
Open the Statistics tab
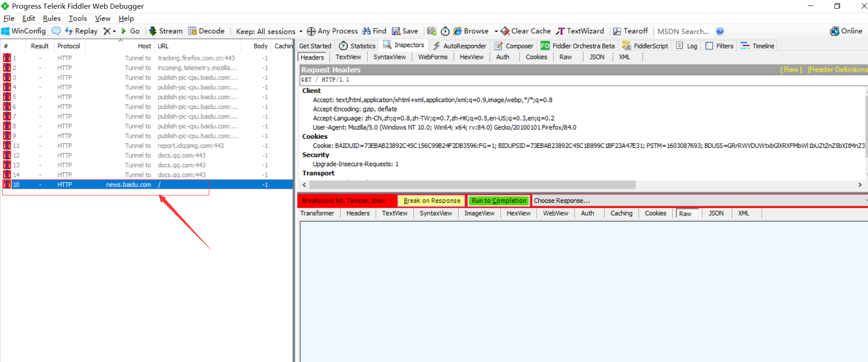357,46
